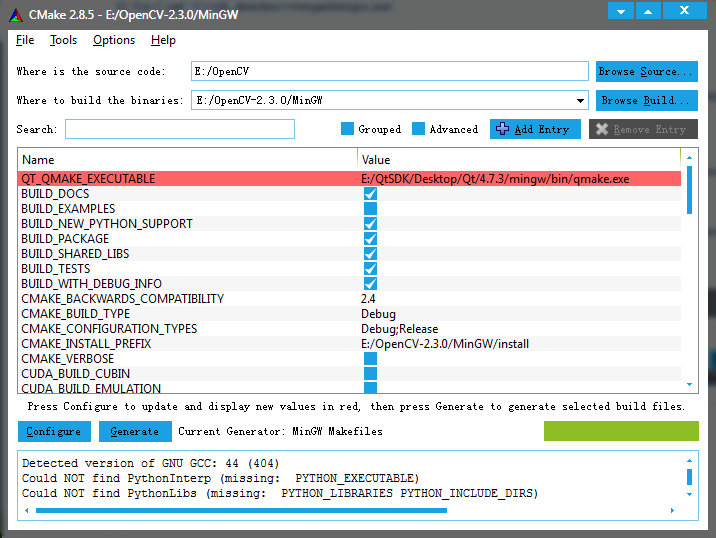Click the Browse Source button
This screenshot has width=716, height=538.
647,71
